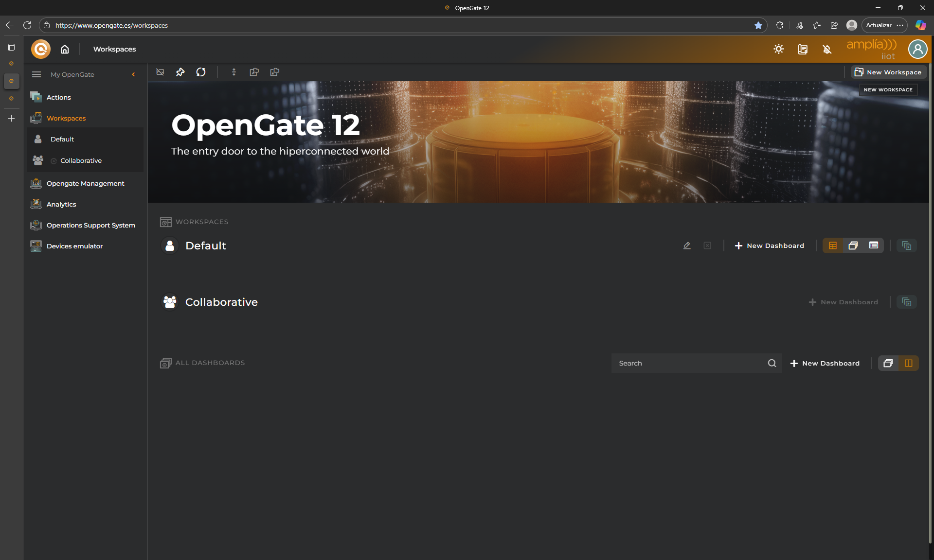The image size is (934, 560).
Task: Switch All Dashboards to column view
Action: tap(908, 363)
